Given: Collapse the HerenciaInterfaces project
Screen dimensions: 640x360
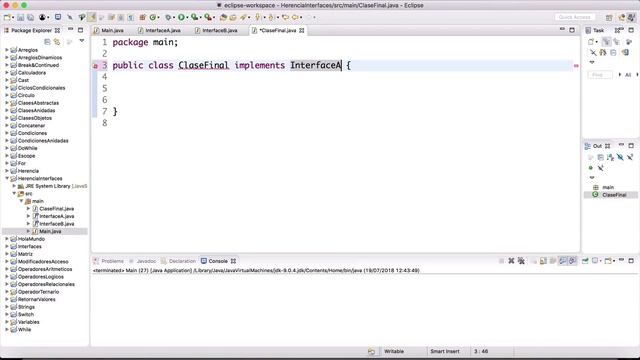Looking at the screenshot, I should point(7,178).
